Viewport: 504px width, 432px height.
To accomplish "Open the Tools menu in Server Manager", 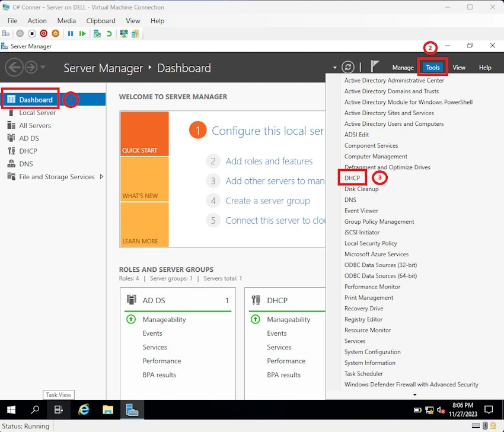I will (x=433, y=68).
